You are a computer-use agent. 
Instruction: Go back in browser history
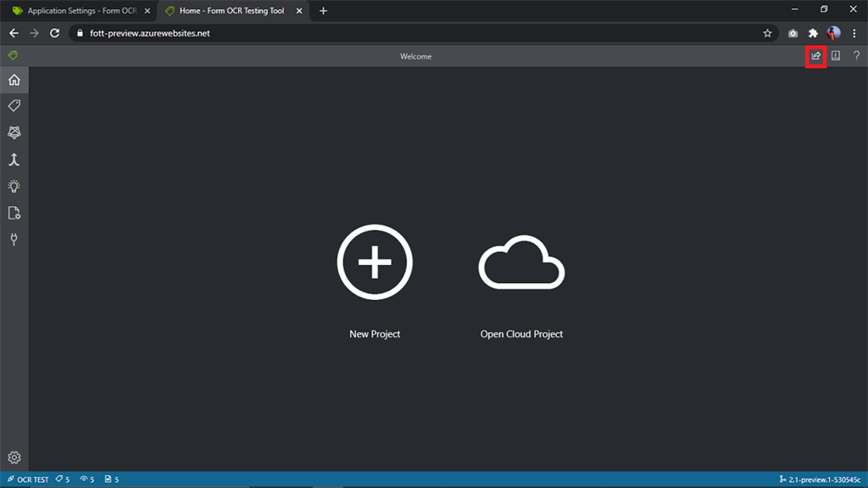click(14, 33)
